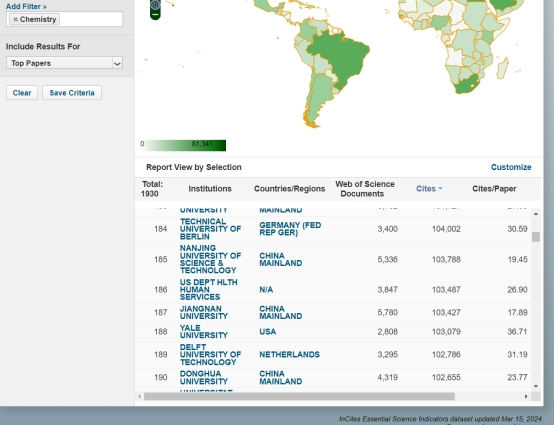Click the horizontal scrollbar bar
Screen dimensions: 555x425
[x=299, y=396]
